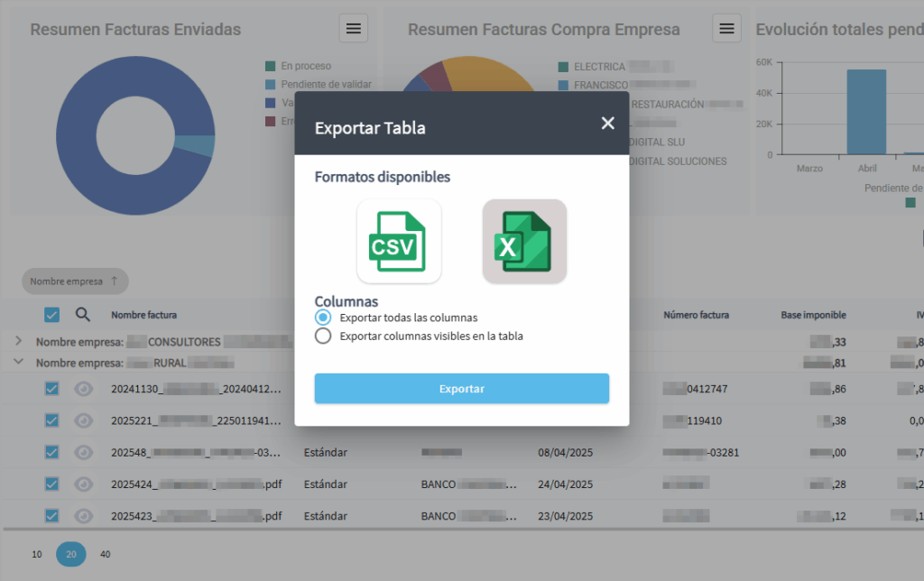Toggle the select-all checkbox in the table header
This screenshot has width=924, height=581.
pos(51,314)
